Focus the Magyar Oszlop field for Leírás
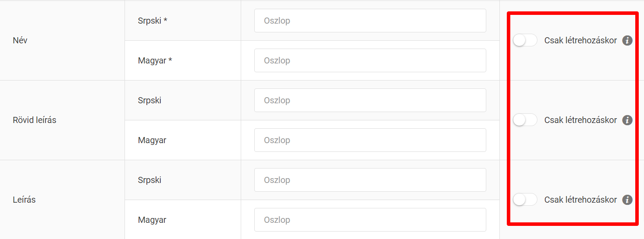644x239 pixels. coord(370,220)
